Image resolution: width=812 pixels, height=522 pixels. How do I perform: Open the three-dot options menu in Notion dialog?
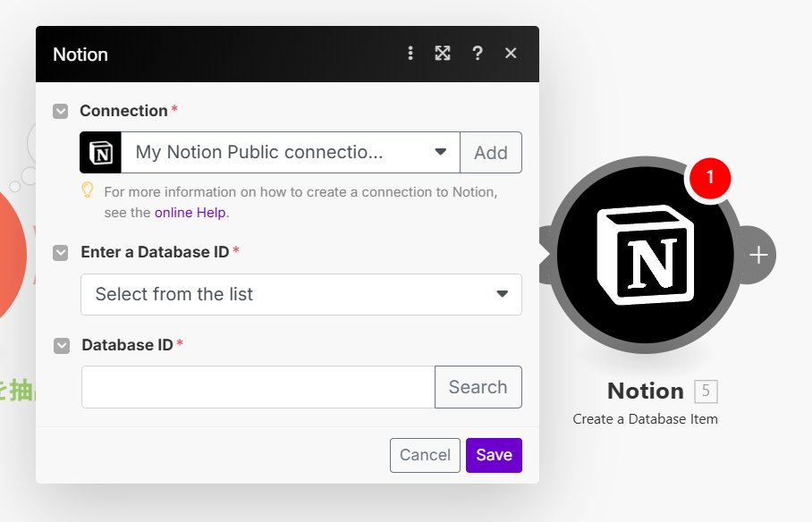(410, 54)
